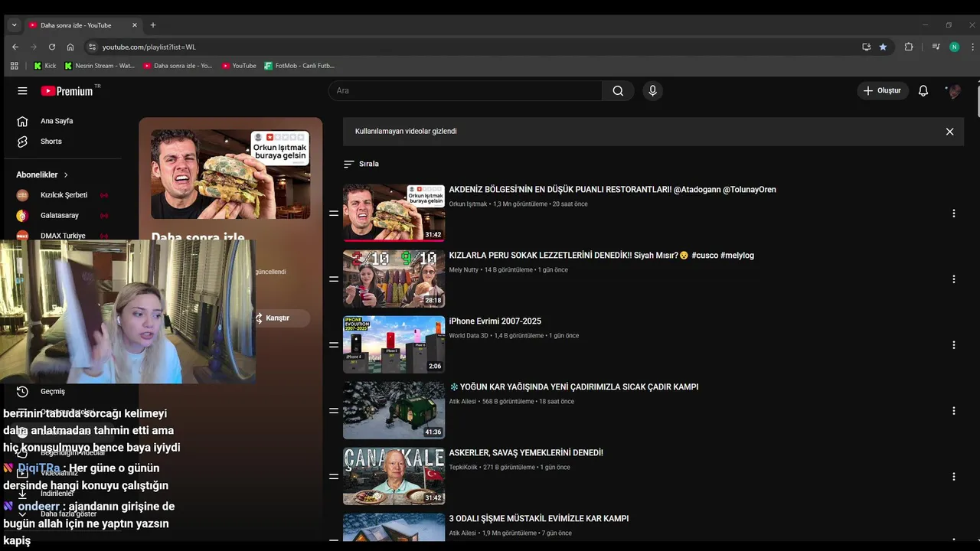Expand Abonelikler subscriptions section
This screenshot has height=551, width=980.
tap(43, 174)
